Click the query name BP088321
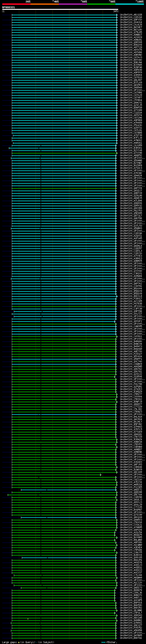Viewport: 146px width, 644px height. [8, 8]
